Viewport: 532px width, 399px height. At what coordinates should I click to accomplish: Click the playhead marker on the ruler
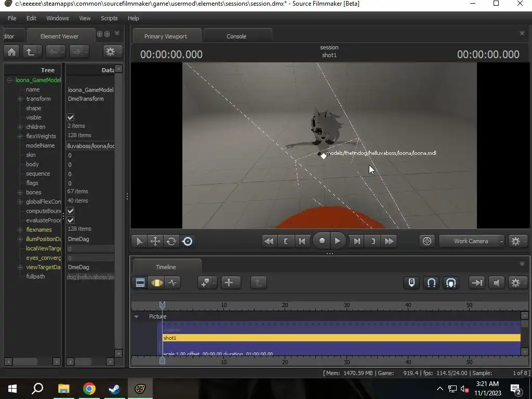pos(162,304)
